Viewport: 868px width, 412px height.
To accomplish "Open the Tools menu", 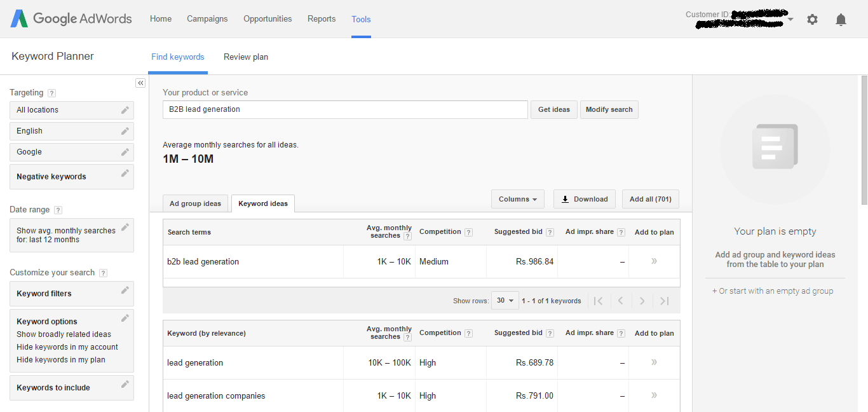I will 361,19.
